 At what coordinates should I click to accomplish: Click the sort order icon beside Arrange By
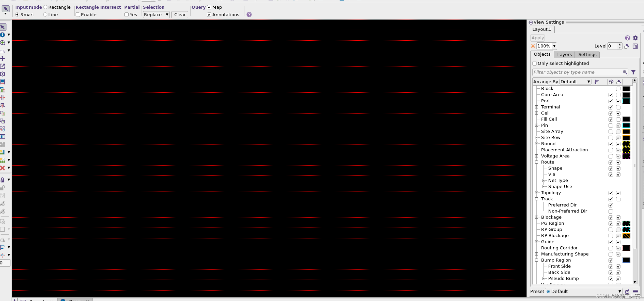click(597, 82)
